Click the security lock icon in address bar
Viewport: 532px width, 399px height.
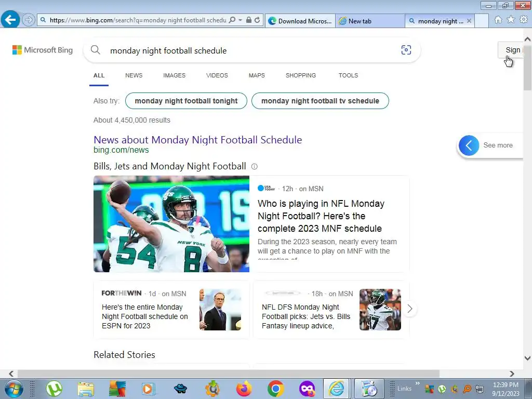(249, 20)
